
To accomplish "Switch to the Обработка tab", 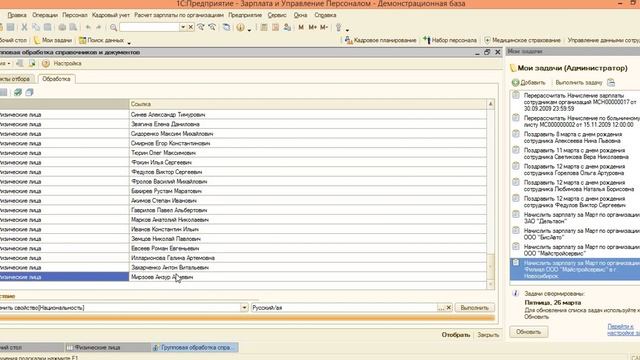I will (x=56, y=79).
